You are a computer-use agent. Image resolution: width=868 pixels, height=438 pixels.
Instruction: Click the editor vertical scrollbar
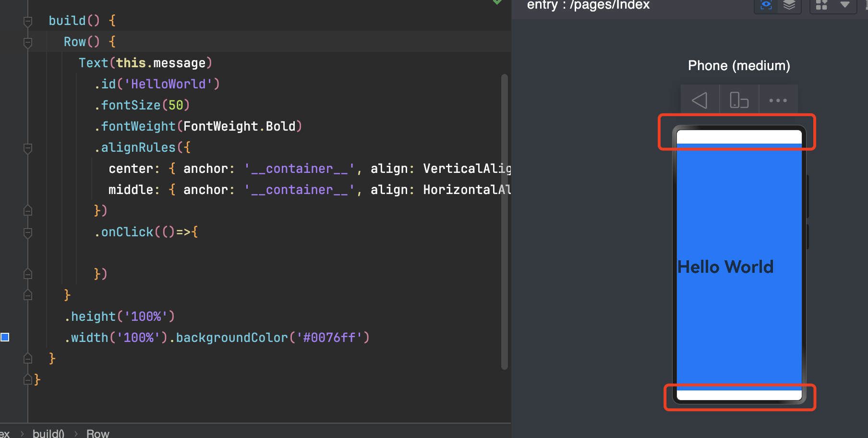tap(504, 222)
